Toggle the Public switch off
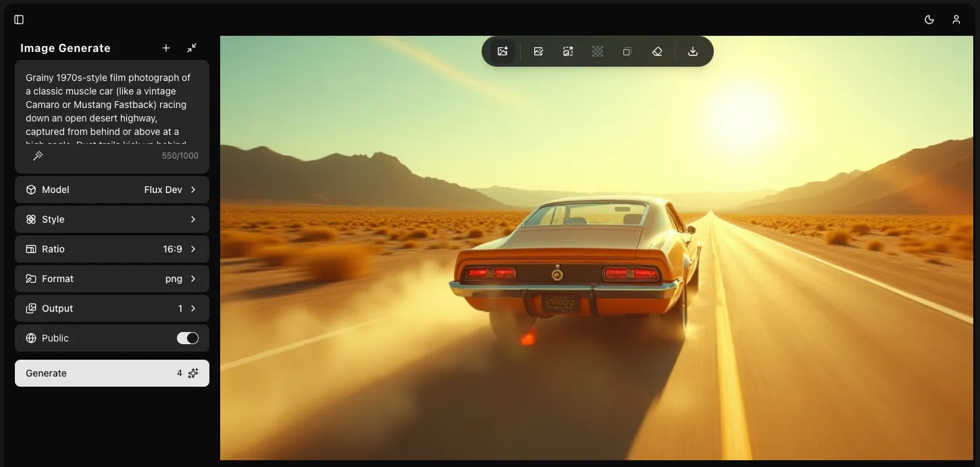The height and width of the screenshot is (467, 980). click(x=188, y=338)
